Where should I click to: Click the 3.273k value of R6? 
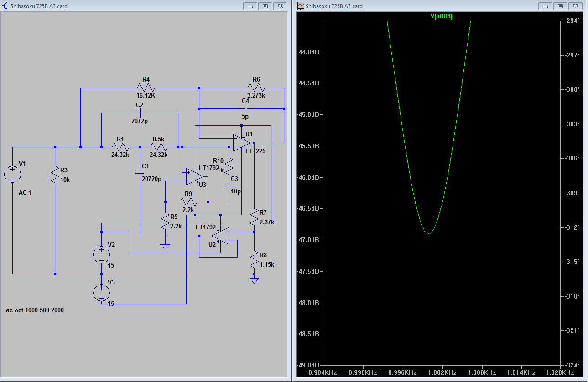(x=256, y=96)
